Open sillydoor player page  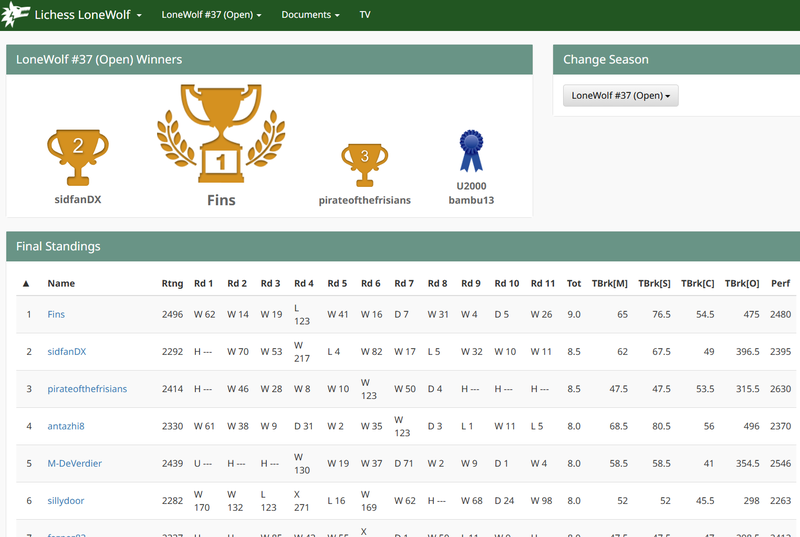point(68,500)
